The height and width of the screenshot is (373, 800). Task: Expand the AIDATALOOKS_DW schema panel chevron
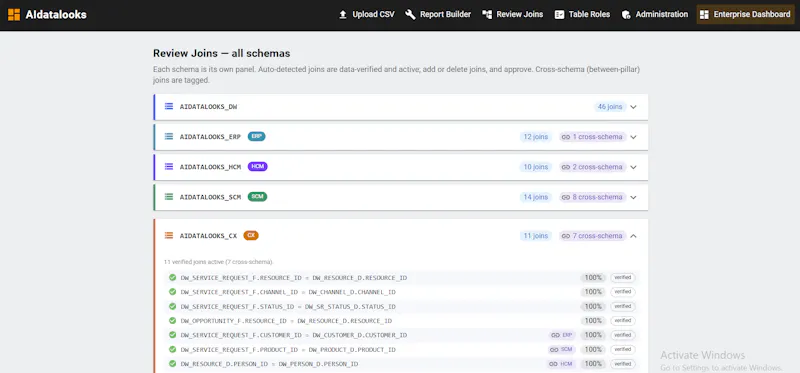click(634, 107)
